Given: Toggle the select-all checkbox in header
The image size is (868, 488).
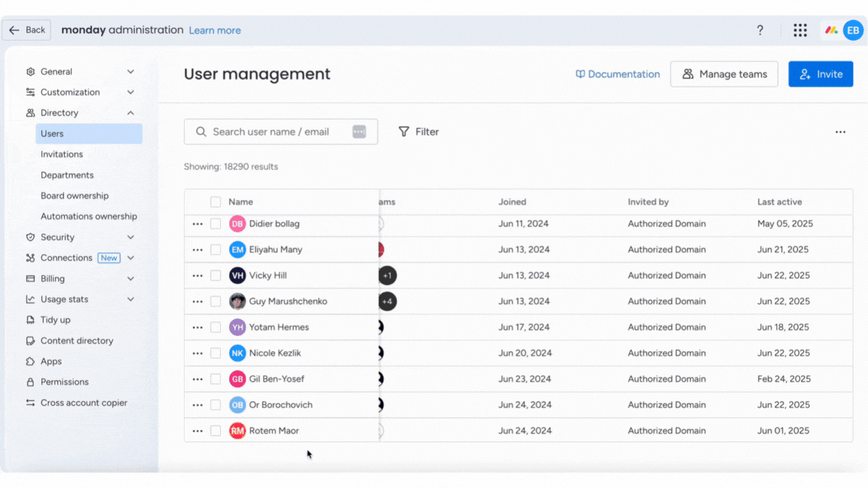Looking at the screenshot, I should (x=215, y=202).
